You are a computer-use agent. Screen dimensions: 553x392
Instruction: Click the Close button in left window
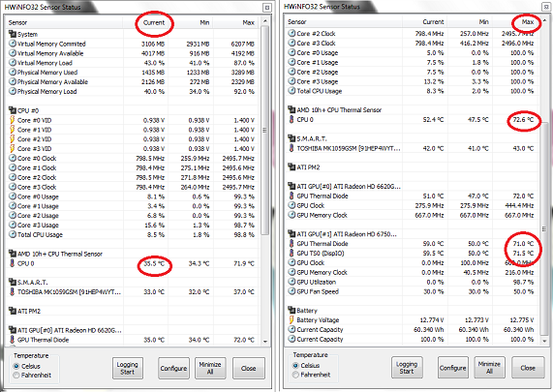tap(249, 368)
